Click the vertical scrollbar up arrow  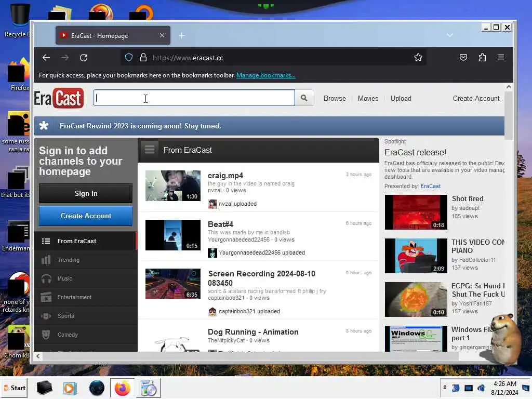pos(509,87)
